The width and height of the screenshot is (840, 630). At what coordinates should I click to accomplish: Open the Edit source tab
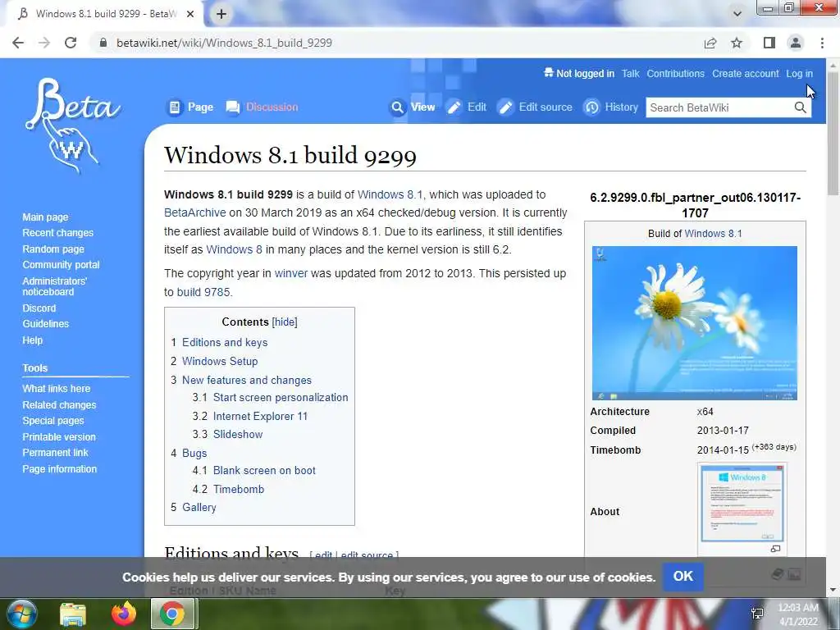(x=535, y=107)
